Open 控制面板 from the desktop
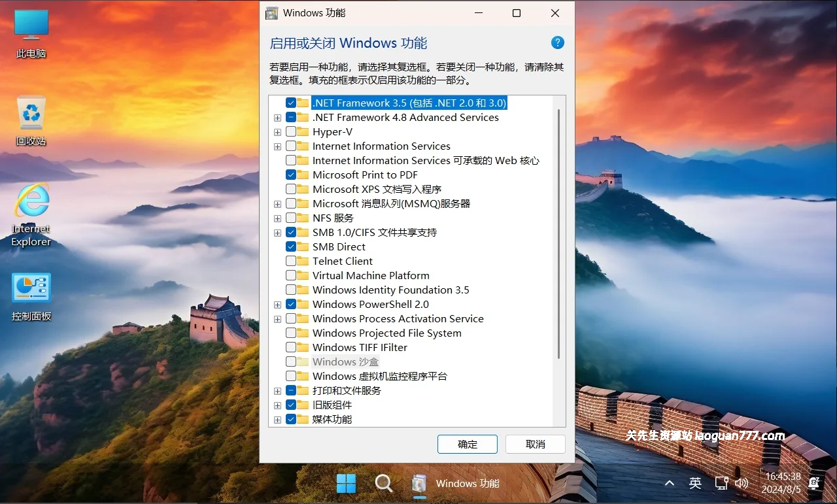Viewport: 837px width, 504px height. pos(30,288)
